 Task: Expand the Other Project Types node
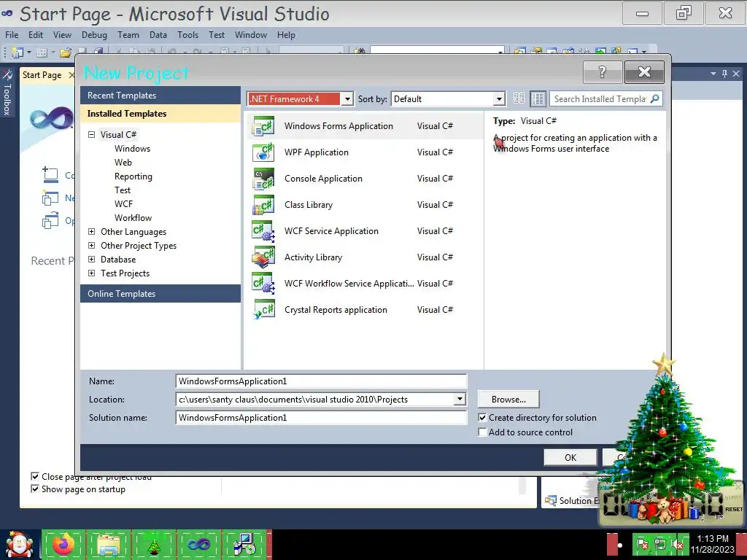(x=91, y=246)
